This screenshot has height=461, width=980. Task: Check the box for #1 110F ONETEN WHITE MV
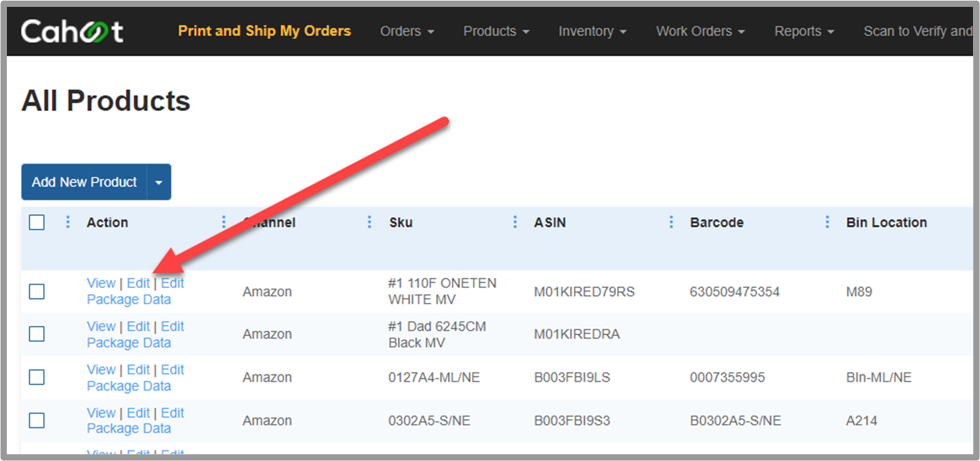tap(37, 292)
